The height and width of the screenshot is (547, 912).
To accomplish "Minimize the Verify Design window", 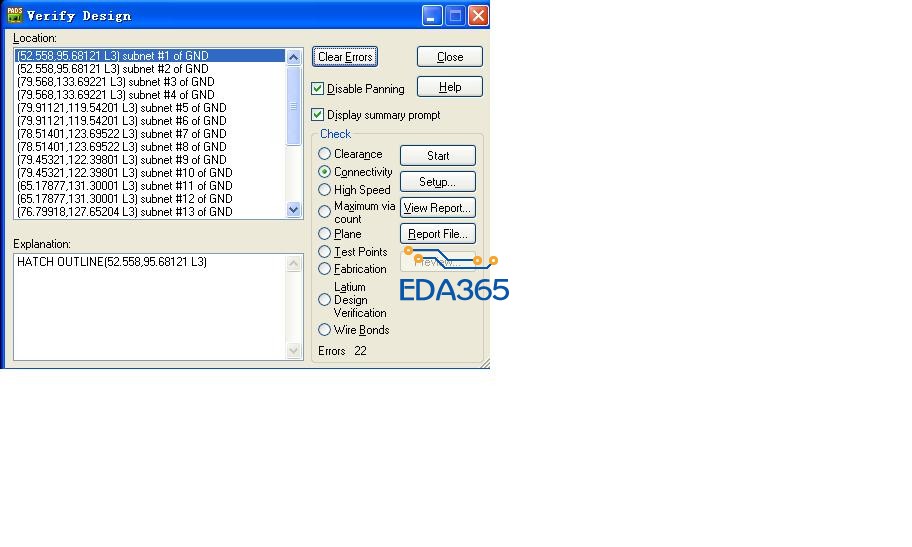I will tap(432, 15).
